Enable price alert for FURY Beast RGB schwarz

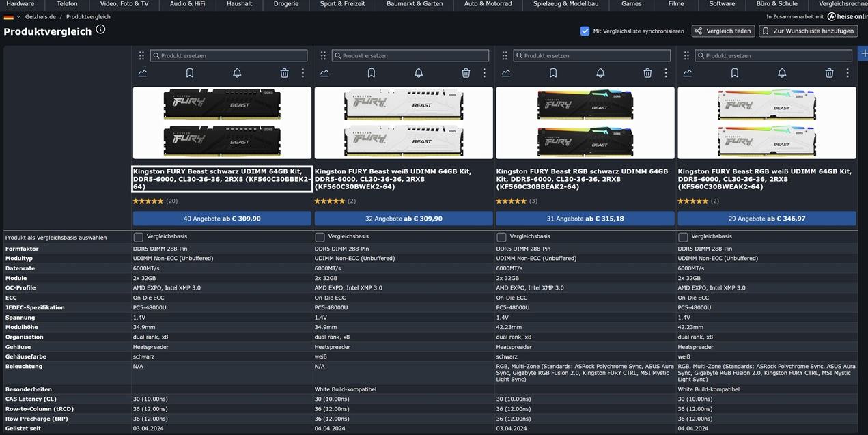600,73
